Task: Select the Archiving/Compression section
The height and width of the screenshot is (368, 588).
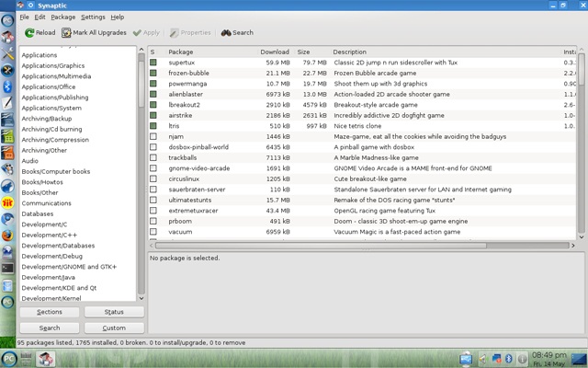Action: [55, 140]
